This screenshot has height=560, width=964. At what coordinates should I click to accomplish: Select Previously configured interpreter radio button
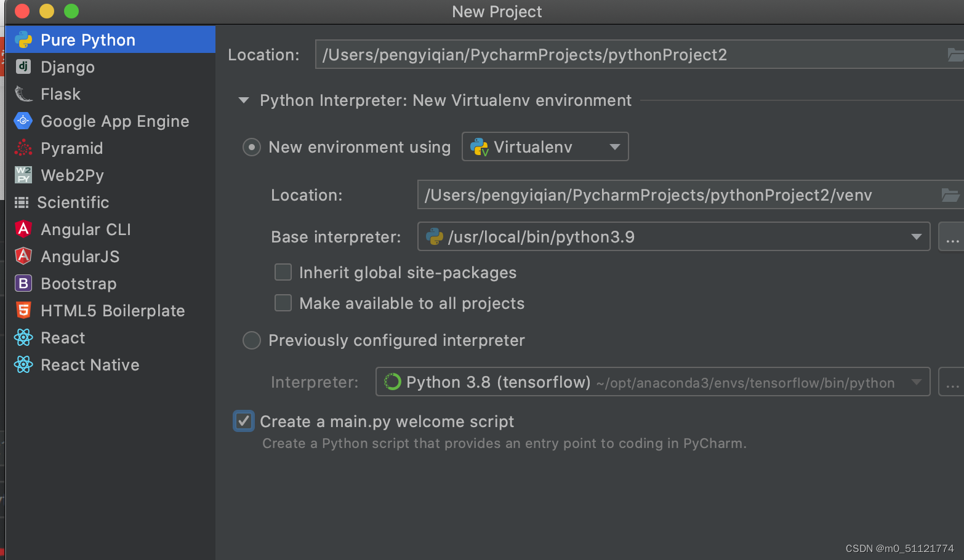pos(252,340)
